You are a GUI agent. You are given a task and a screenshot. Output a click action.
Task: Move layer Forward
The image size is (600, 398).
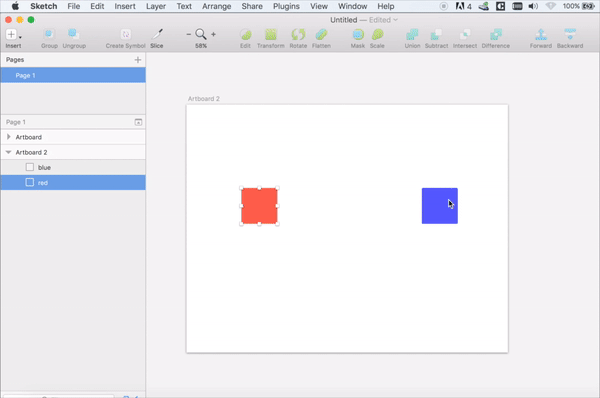tap(541, 34)
